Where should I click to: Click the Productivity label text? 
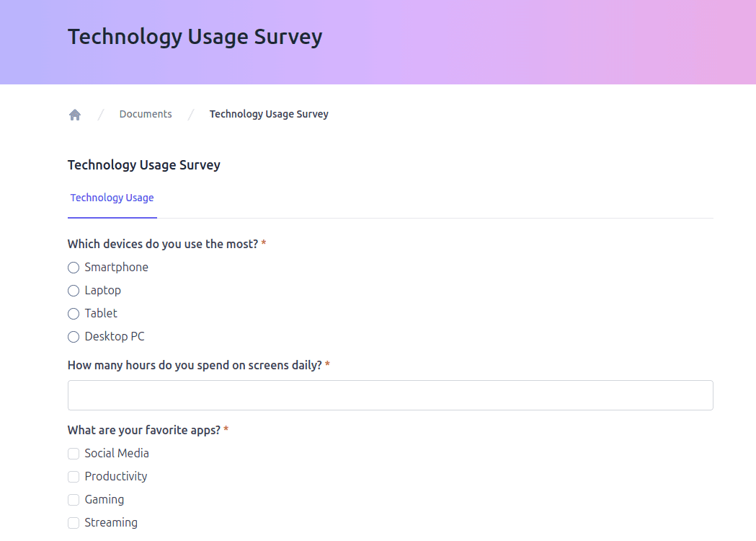[116, 476]
